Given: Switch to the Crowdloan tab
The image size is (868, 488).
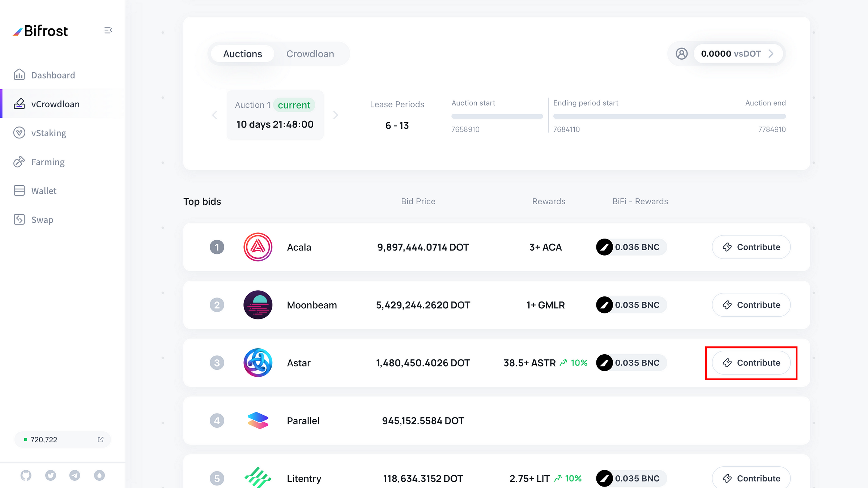Looking at the screenshot, I should pyautogui.click(x=310, y=53).
